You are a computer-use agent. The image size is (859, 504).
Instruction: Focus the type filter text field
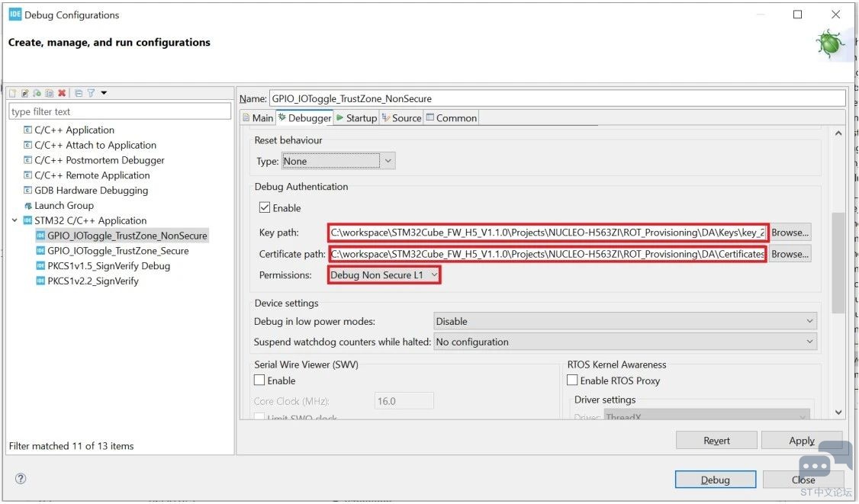click(x=120, y=111)
